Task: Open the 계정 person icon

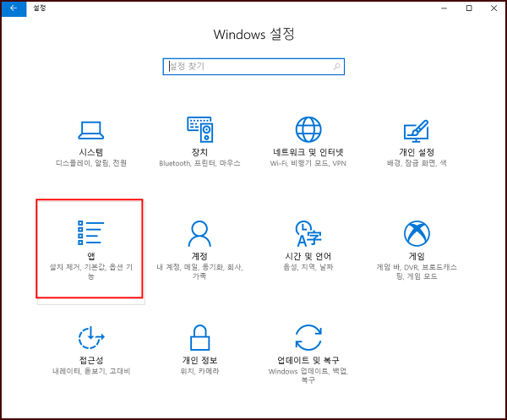Action: point(199,233)
